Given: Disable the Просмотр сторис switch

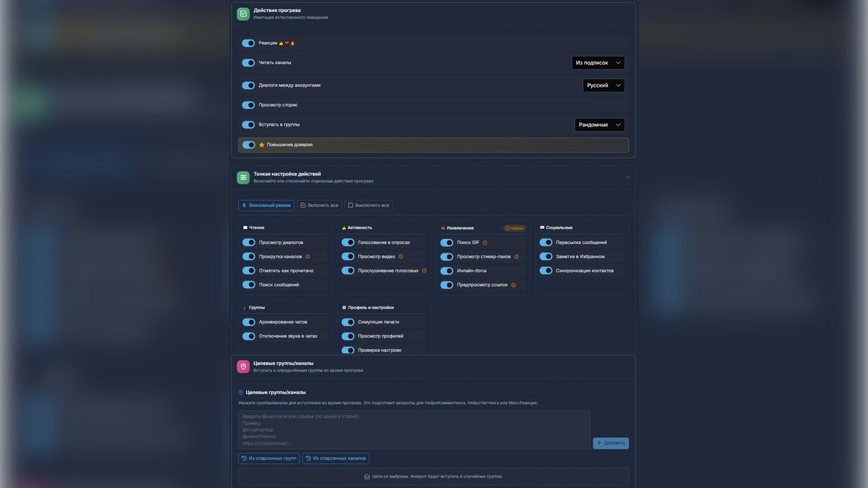Looking at the screenshot, I should pyautogui.click(x=248, y=105).
